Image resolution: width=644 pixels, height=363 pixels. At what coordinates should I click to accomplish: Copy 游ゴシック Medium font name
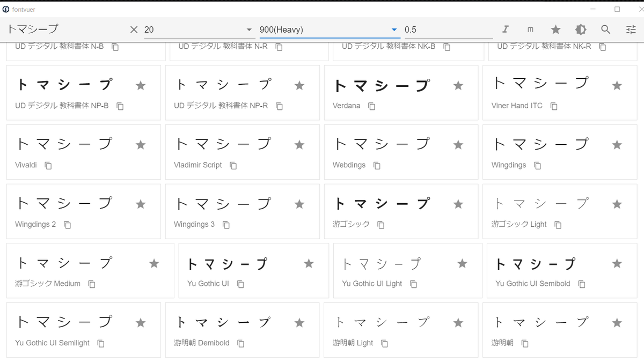pos(92,284)
